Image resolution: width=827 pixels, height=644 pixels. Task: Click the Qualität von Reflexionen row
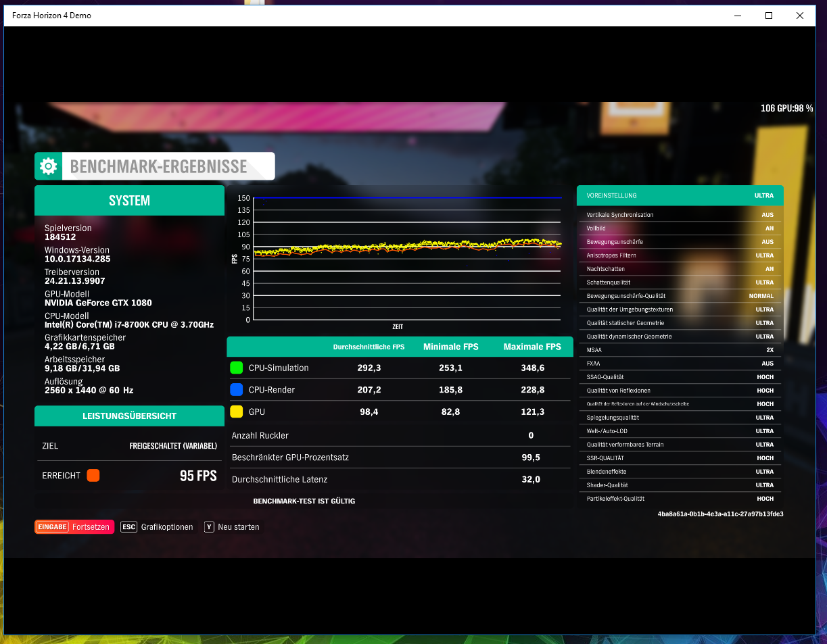[x=680, y=391]
